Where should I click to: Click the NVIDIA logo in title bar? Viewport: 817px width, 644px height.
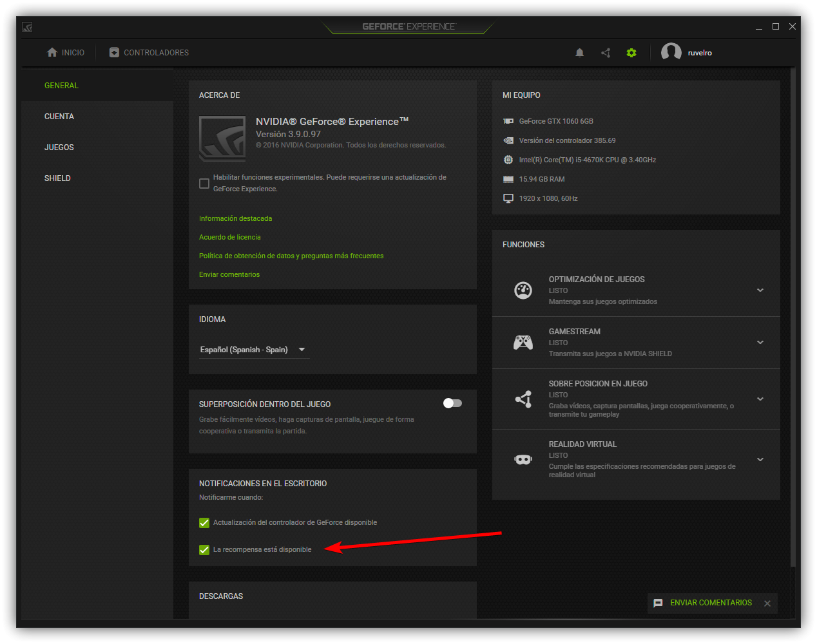point(27,27)
